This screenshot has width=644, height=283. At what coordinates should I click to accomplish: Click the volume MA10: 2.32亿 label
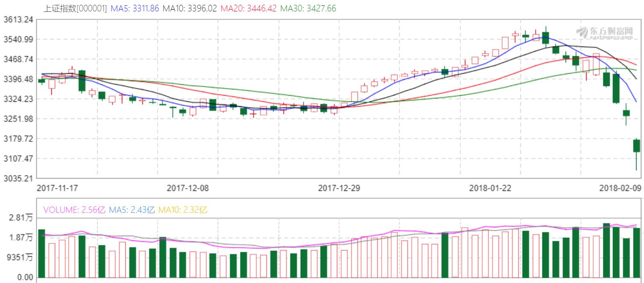pos(183,210)
